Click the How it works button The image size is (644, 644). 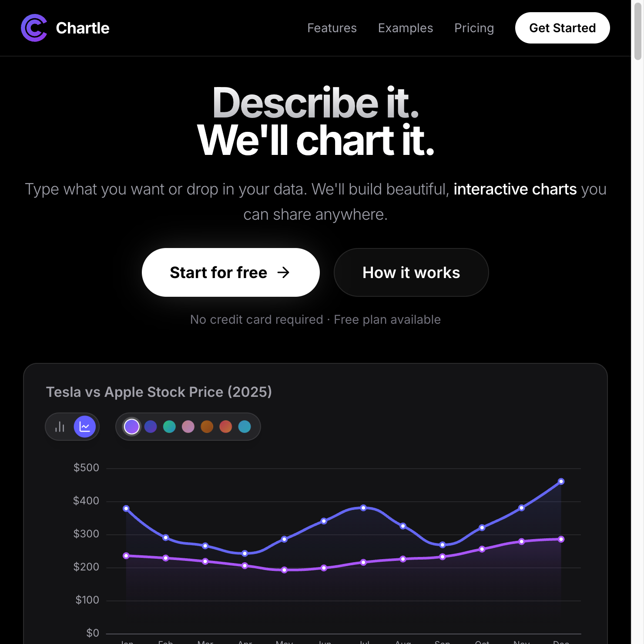coord(411,272)
